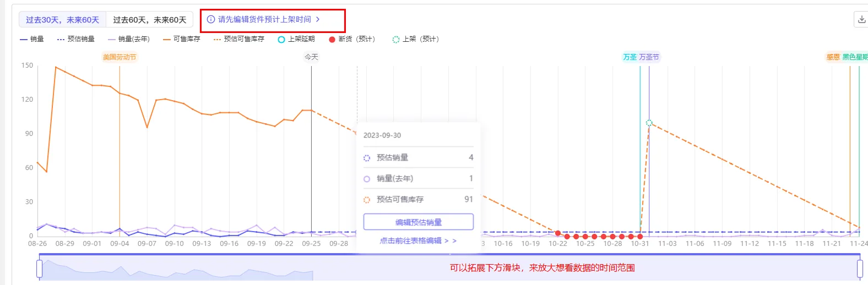Click the 预估销量 row in the tooltip
Image resolution: width=868 pixels, height=285 pixels.
[x=419, y=157]
